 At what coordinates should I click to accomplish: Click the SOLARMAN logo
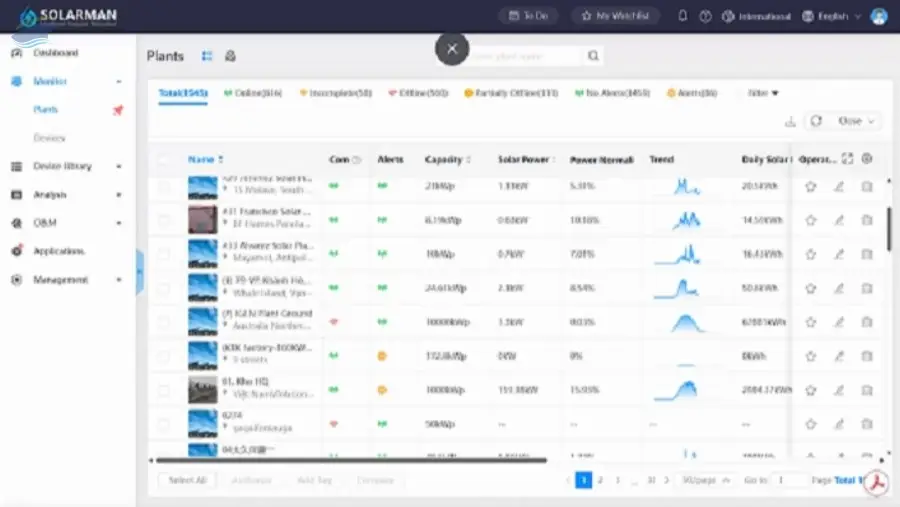click(x=68, y=17)
